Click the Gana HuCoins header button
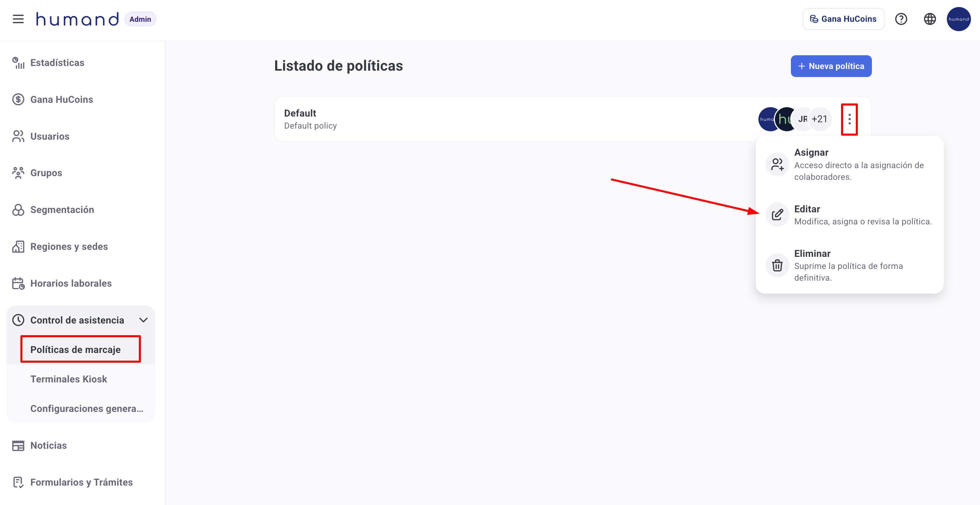Screen dimensions: 980x505 (x=843, y=19)
